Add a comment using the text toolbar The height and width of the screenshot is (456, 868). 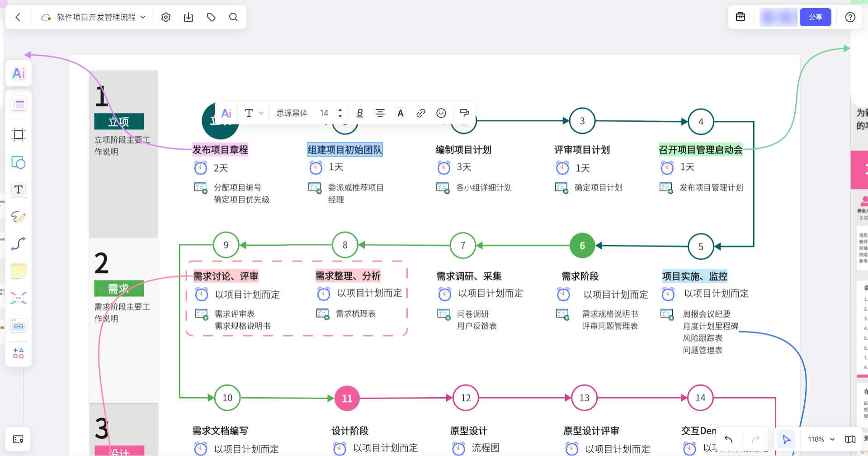coord(464,113)
